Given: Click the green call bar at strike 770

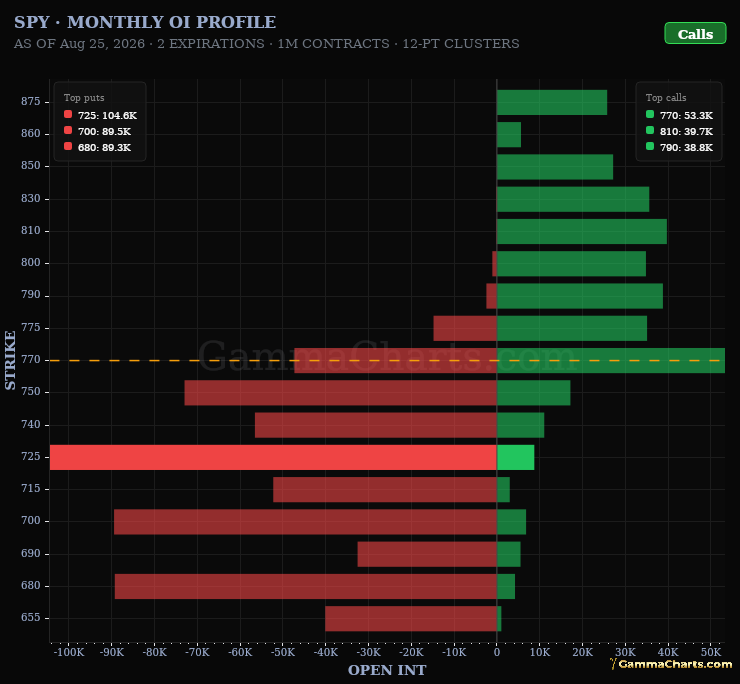Looking at the screenshot, I should [x=611, y=360].
